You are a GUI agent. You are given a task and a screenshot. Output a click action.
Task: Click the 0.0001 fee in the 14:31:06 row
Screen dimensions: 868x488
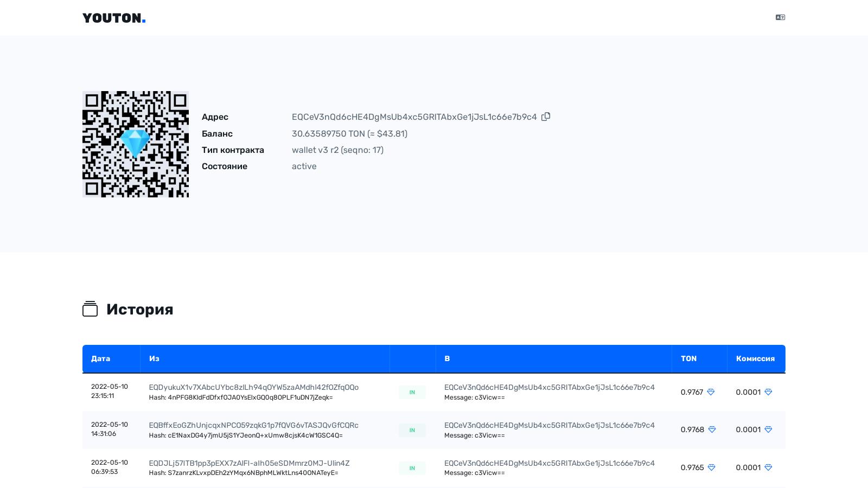[748, 429]
